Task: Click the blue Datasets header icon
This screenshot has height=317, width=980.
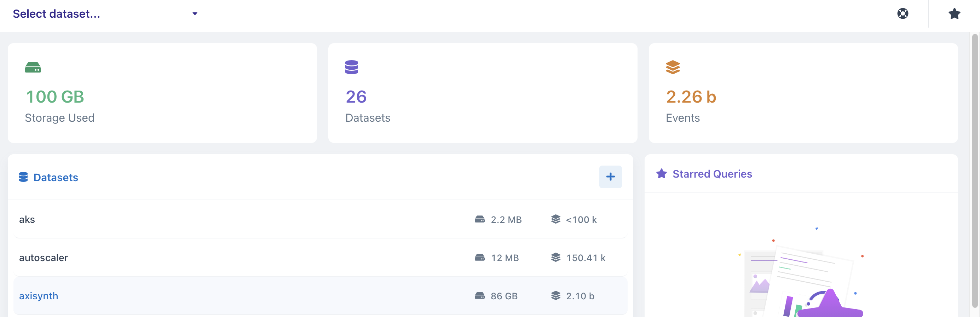Action: pos(23,177)
